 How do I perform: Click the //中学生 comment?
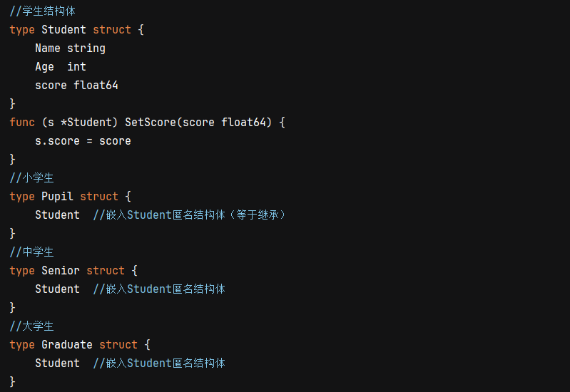(32, 252)
